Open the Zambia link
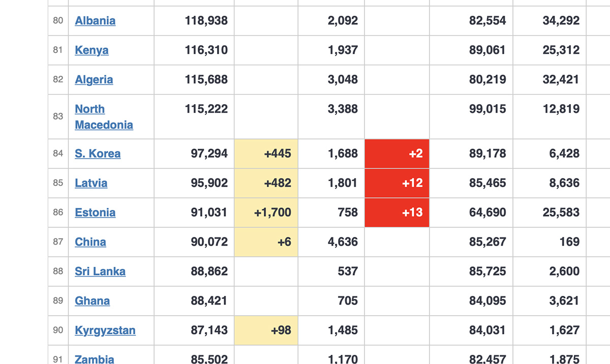This screenshot has width=610, height=364. 95,359
